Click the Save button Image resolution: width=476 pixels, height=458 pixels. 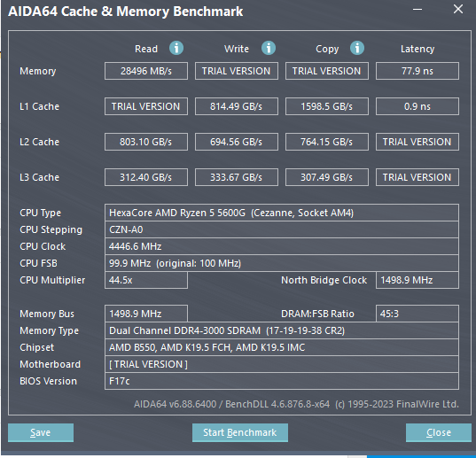[x=41, y=432]
